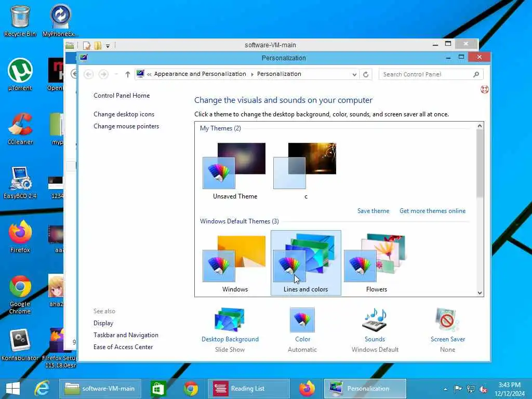
Task: Click Change mouse pointers link
Action: pos(126,126)
